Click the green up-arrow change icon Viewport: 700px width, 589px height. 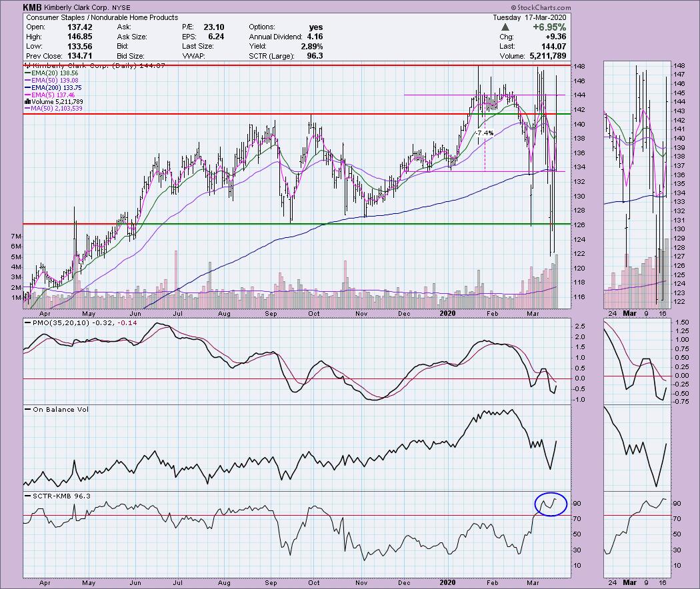(505, 27)
